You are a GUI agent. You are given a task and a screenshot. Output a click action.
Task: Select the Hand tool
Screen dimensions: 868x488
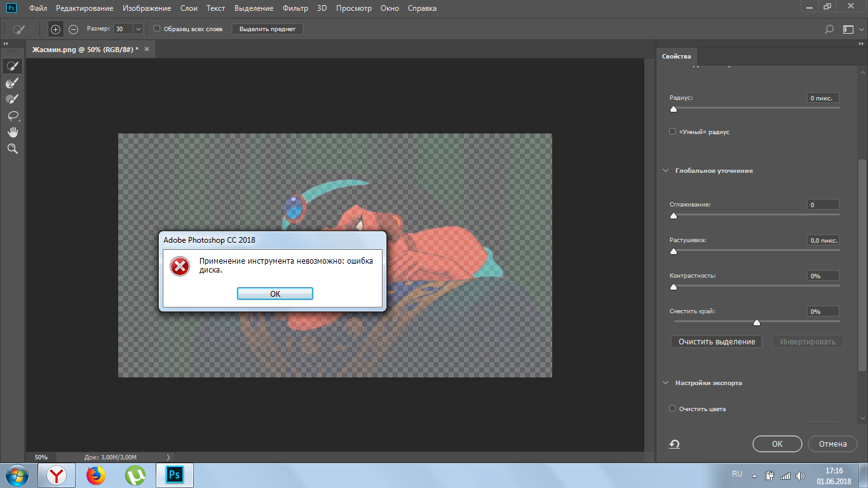pos(12,132)
